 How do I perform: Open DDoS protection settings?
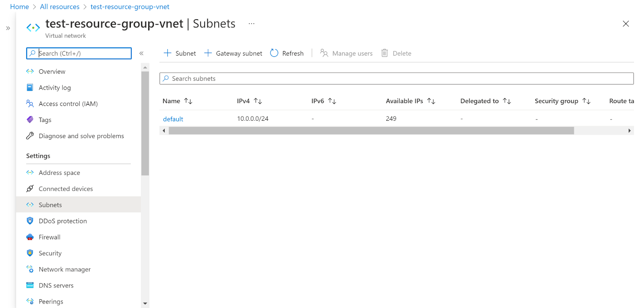coord(62,221)
